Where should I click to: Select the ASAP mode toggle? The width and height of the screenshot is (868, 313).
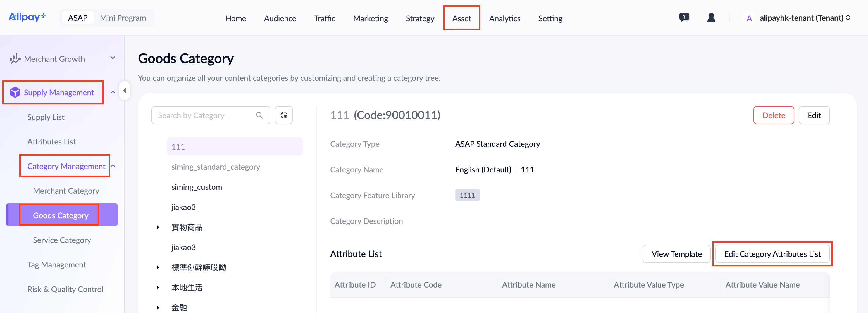[78, 18]
